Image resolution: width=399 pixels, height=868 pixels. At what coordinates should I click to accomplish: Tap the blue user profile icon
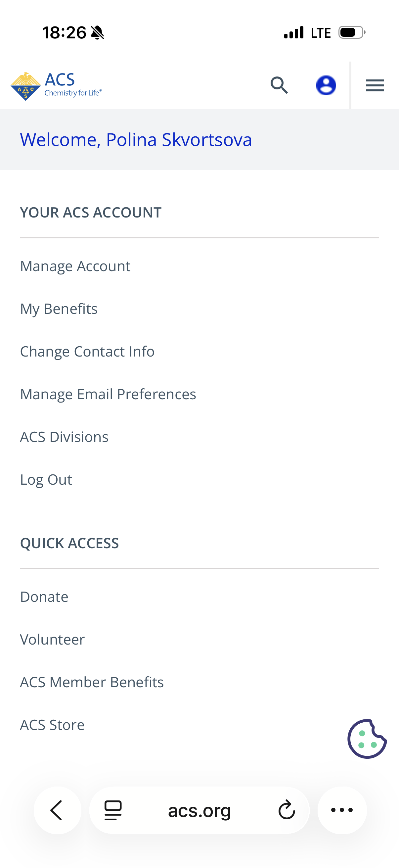pyautogui.click(x=326, y=85)
